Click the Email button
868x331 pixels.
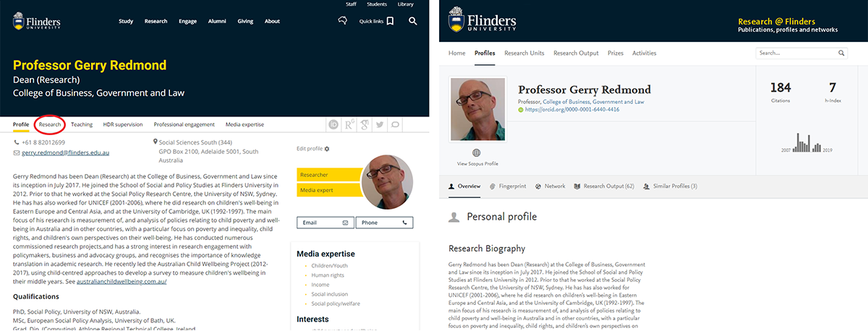(325, 223)
